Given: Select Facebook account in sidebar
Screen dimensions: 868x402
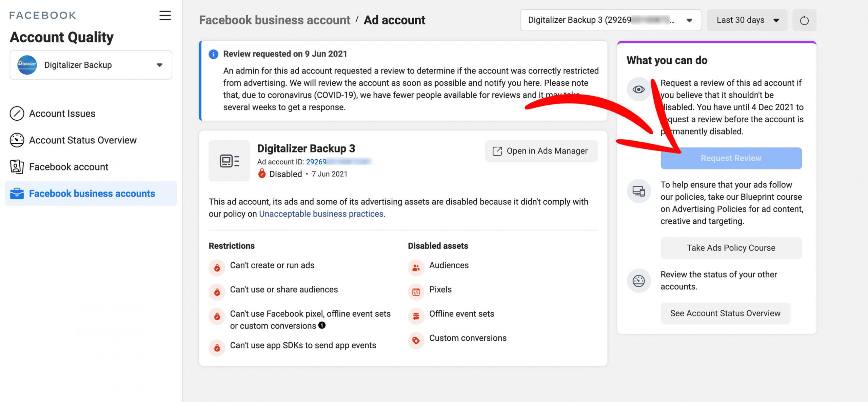Looking at the screenshot, I should pyautogui.click(x=68, y=167).
